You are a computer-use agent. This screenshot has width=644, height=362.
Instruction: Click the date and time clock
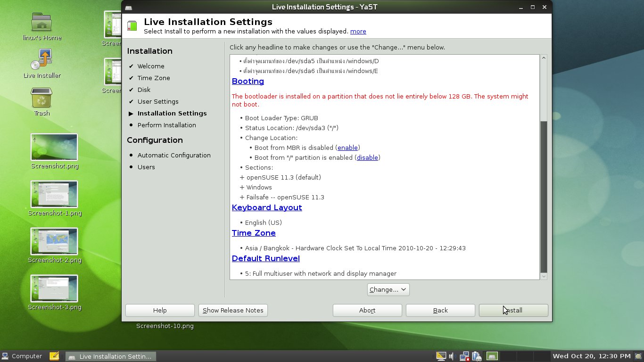tap(591, 356)
